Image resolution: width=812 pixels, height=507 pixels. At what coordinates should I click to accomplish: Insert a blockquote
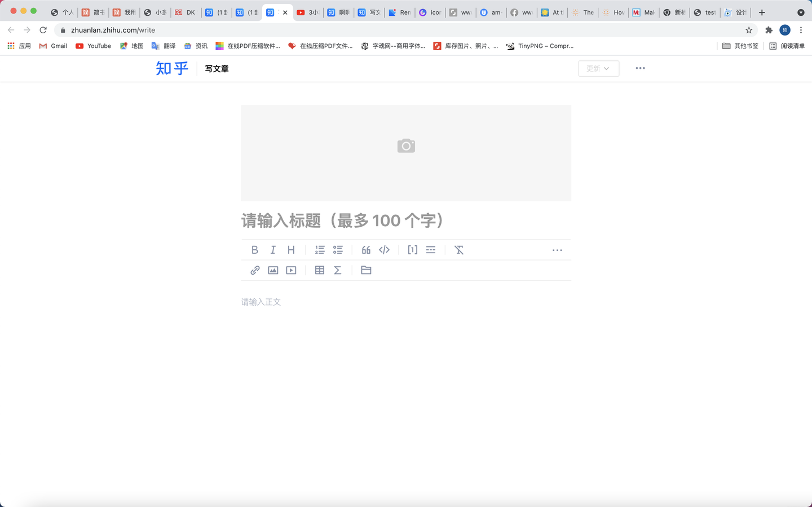click(365, 249)
